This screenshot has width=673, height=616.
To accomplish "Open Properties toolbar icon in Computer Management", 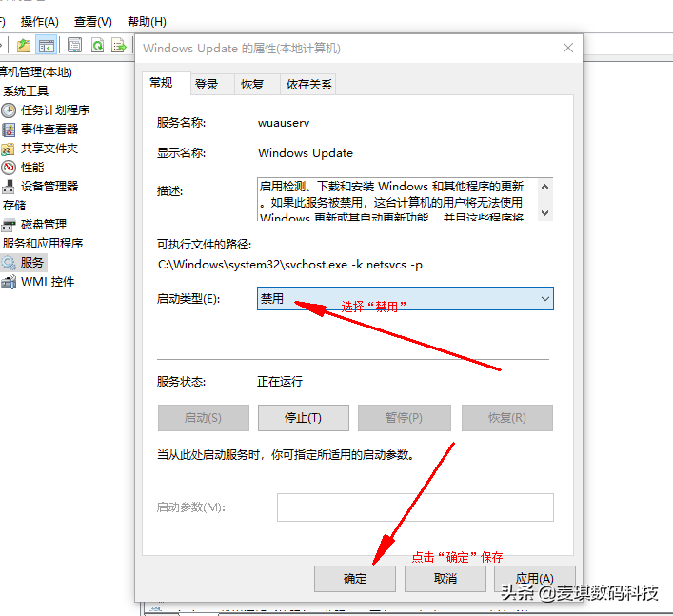I will point(74,45).
